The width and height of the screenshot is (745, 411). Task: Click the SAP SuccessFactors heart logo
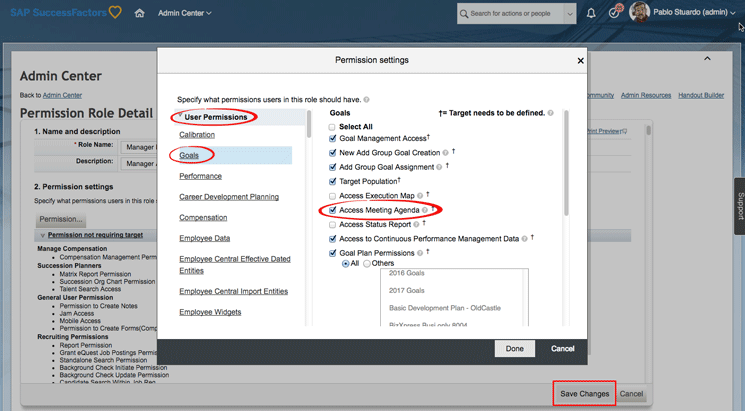coord(115,12)
